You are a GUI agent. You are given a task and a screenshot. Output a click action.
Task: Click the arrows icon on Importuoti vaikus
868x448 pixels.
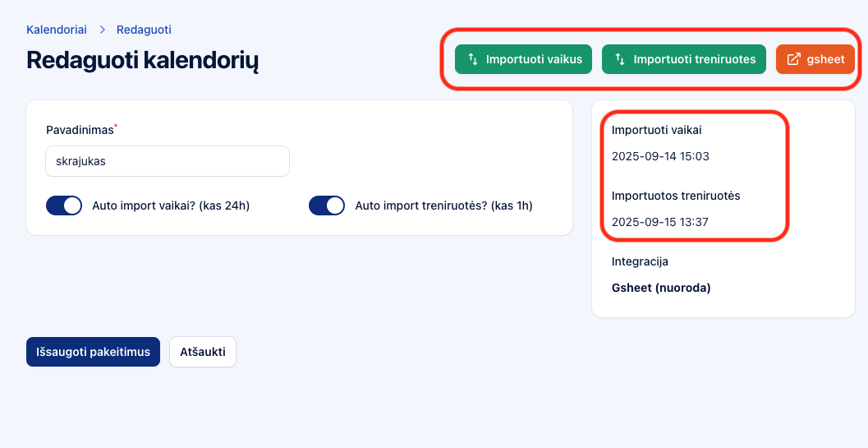pyautogui.click(x=473, y=59)
